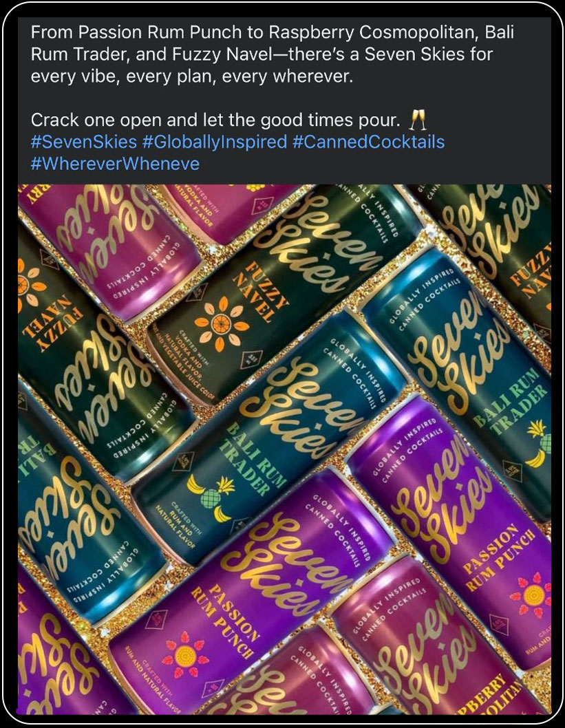Open the #GloballyInspired hashtag link
Viewport: 565px width, 728px height.
[215, 142]
